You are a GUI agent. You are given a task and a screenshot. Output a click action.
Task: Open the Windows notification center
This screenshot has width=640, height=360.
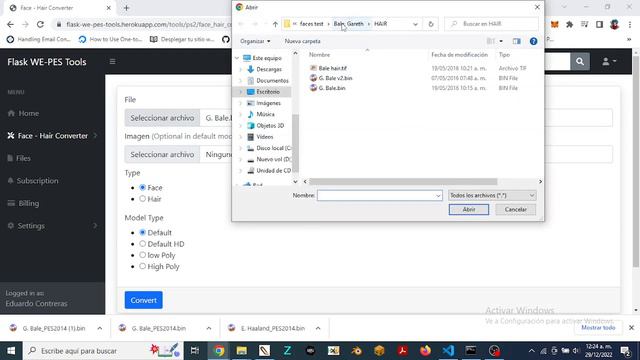[625, 351]
